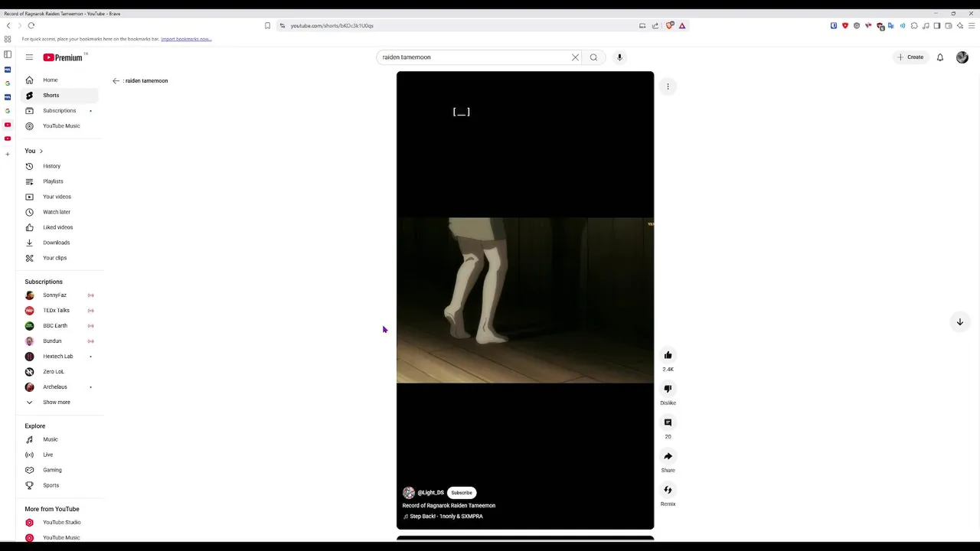Open Downloads page
The image size is (980, 551).
[x=60, y=243]
